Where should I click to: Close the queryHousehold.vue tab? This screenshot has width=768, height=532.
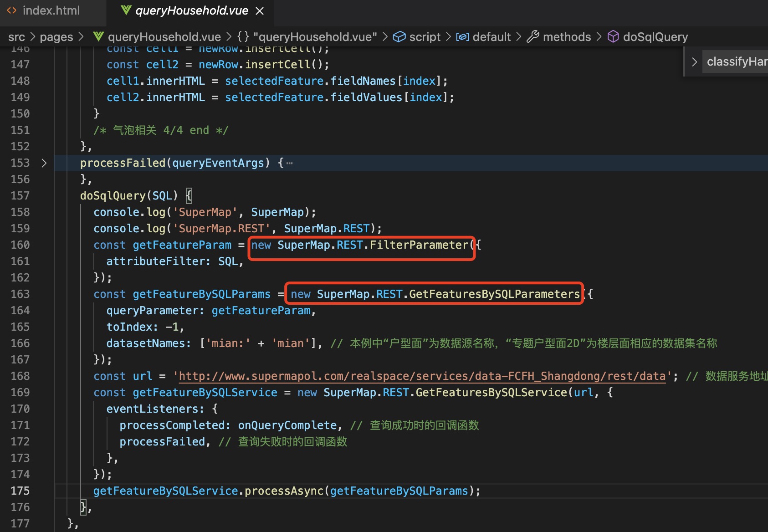tap(260, 11)
